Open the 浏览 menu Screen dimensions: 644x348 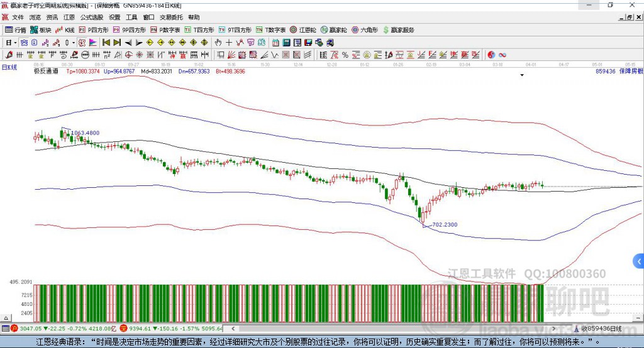[35, 17]
